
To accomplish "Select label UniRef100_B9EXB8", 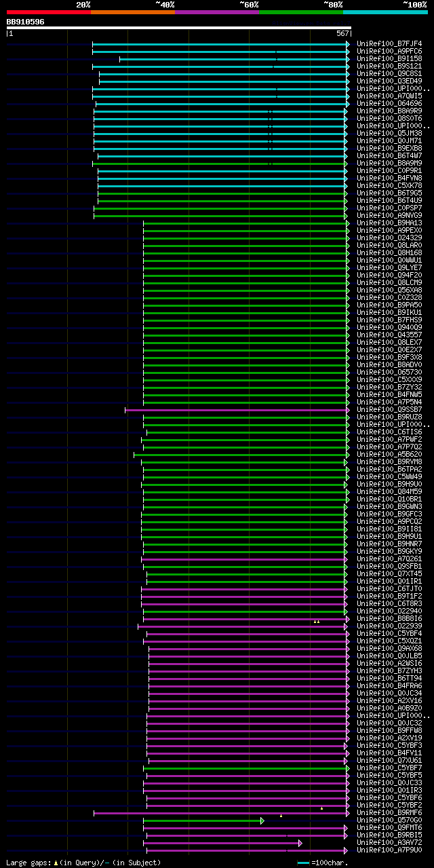I will (389, 148).
